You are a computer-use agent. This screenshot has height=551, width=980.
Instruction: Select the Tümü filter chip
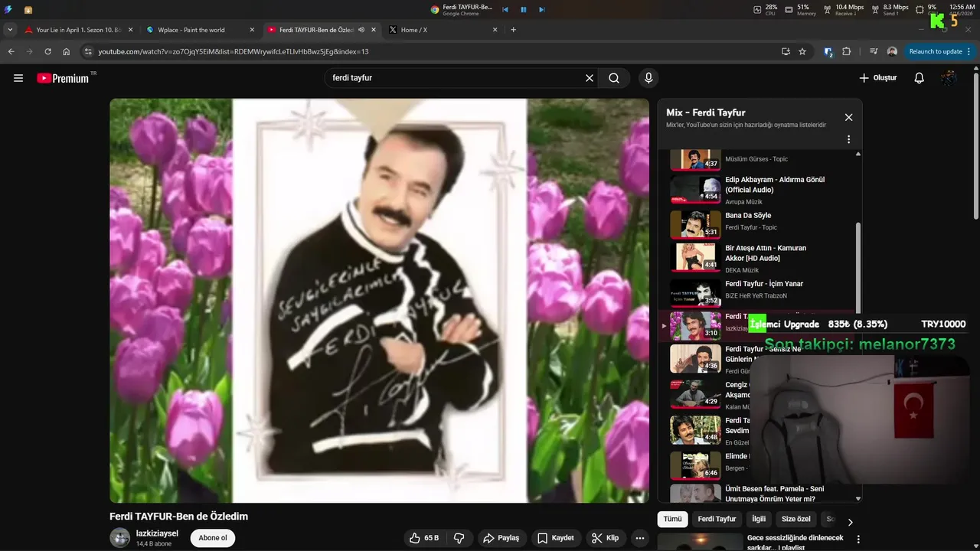pos(672,519)
